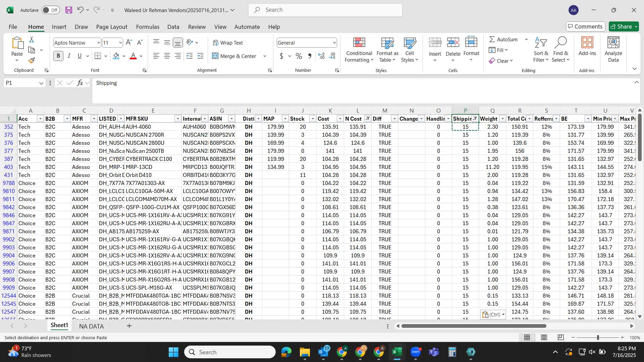The width and height of the screenshot is (644, 362).
Task: Click Increase Decimal icon
Action: tap(321, 56)
